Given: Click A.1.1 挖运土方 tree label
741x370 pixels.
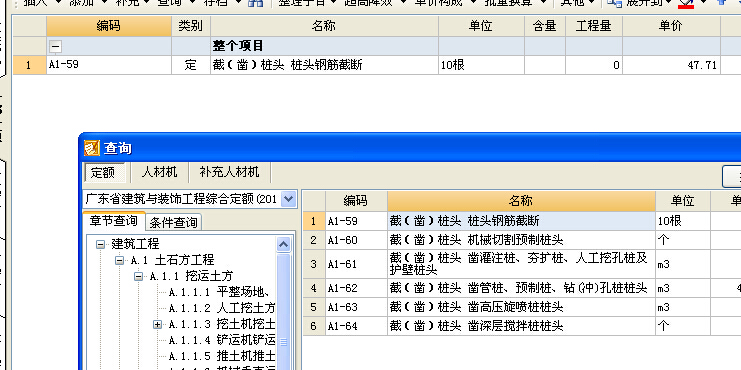Looking at the screenshot, I should (191, 276).
